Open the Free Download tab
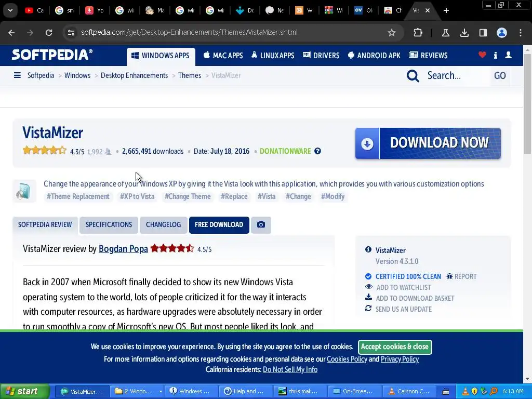Screen dimensions: 532x399 [219, 225]
